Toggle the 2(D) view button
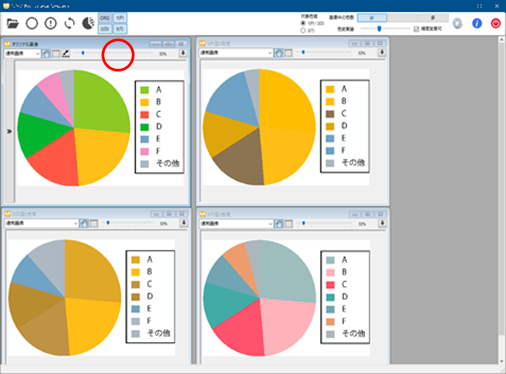The width and height of the screenshot is (506, 374). coord(105,29)
